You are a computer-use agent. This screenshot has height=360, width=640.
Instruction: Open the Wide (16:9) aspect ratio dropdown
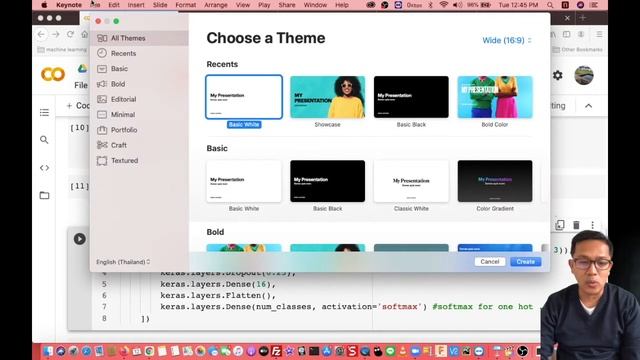507,40
